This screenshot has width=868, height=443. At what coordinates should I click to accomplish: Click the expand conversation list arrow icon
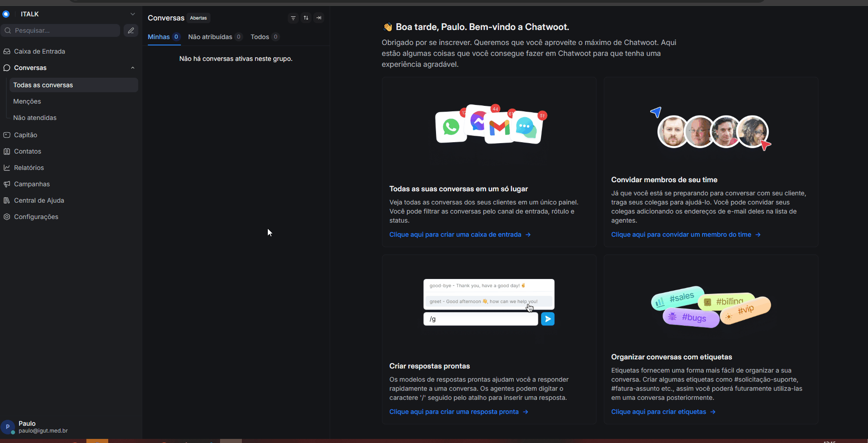coord(319,18)
